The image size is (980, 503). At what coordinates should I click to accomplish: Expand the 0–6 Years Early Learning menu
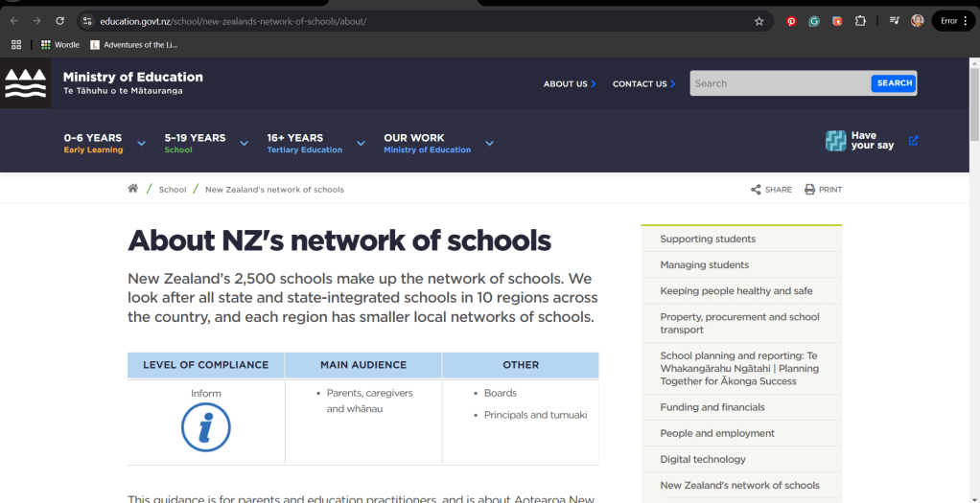(x=141, y=144)
